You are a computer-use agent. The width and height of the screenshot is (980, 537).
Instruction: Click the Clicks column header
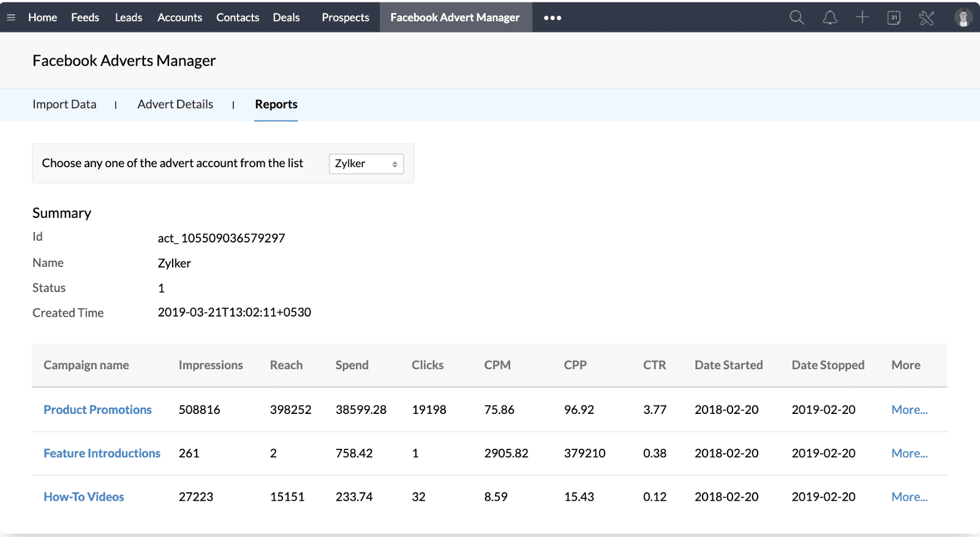428,365
